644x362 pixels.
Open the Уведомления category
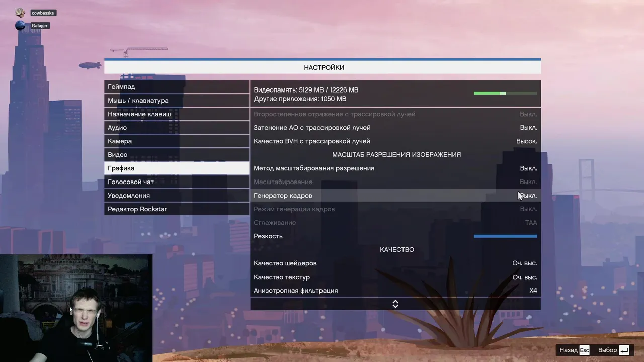[x=177, y=196]
